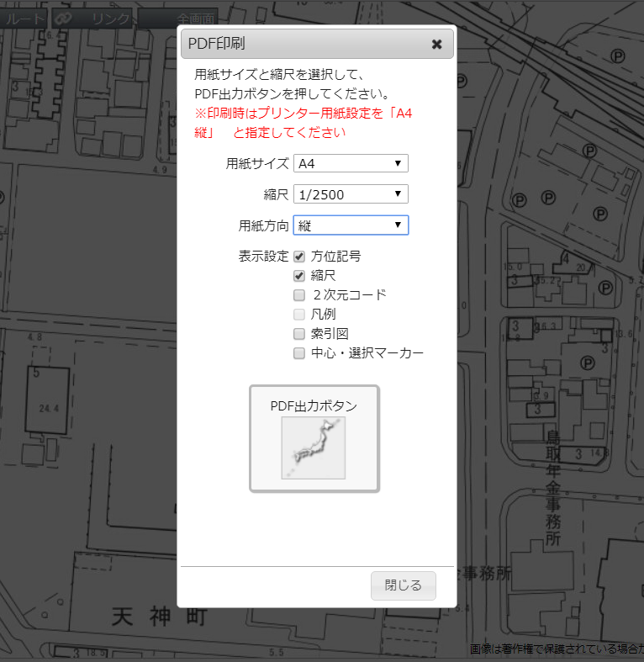Click the chain link icon in the toolbar
This screenshot has width=644, height=662.
tap(64, 19)
